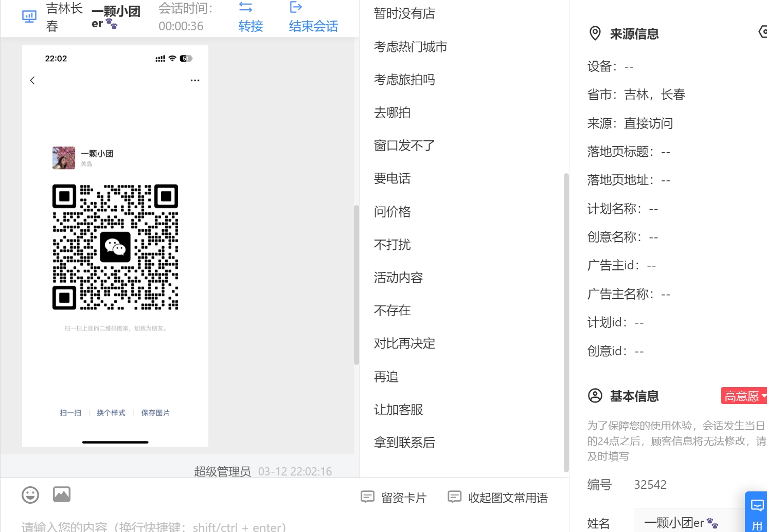767x532 pixels.
Task: Click the 省市：吉林，长春 row
Action: 636,95
